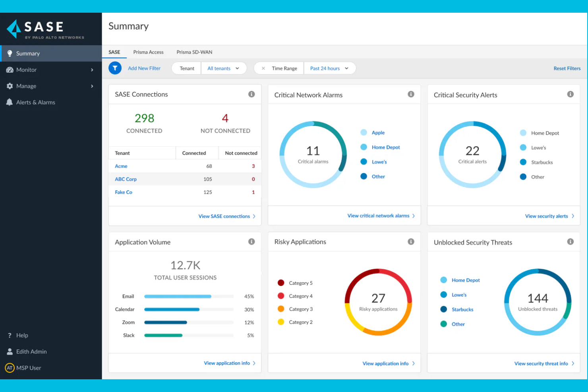Click Reset Filters
The width and height of the screenshot is (588, 392).
[x=567, y=68]
